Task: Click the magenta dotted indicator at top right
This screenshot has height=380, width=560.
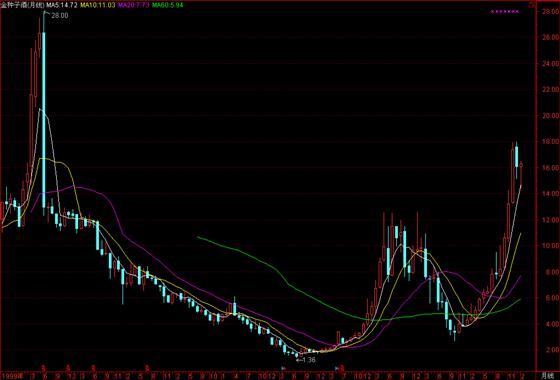Action: [x=505, y=11]
